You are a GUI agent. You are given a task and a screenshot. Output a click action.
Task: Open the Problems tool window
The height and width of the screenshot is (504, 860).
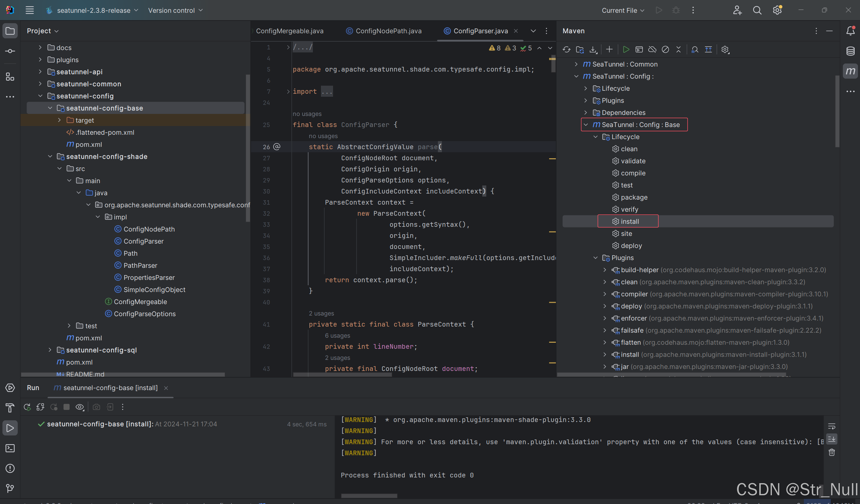pyautogui.click(x=10, y=468)
